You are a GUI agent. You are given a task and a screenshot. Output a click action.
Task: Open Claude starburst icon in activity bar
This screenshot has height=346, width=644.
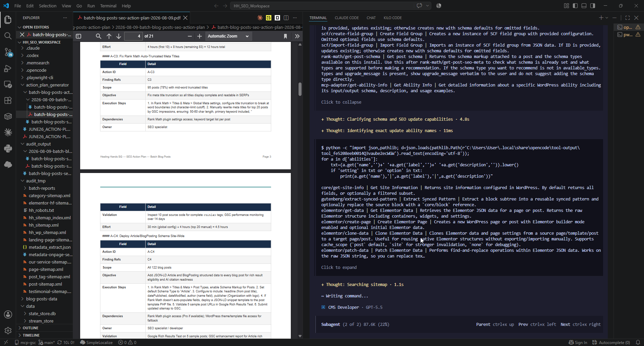(8, 132)
